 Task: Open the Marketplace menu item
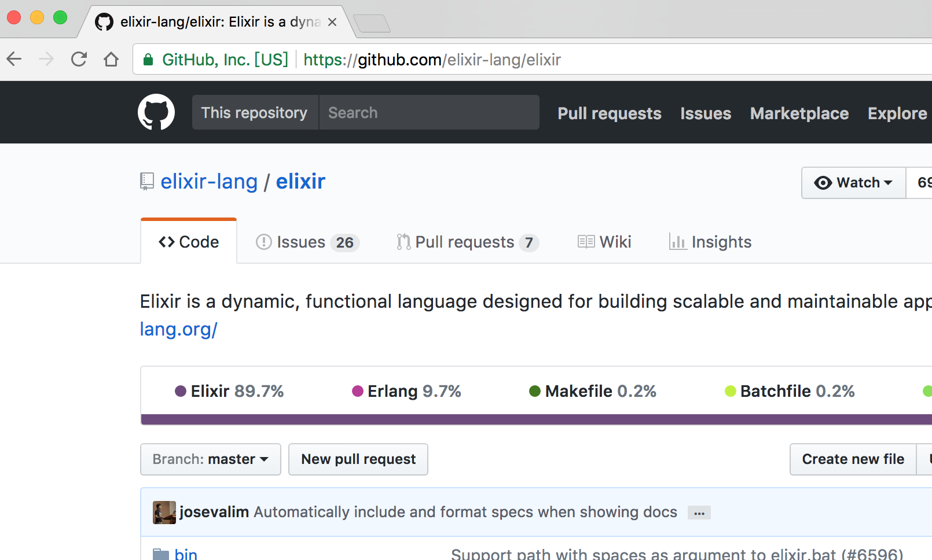[x=799, y=113]
